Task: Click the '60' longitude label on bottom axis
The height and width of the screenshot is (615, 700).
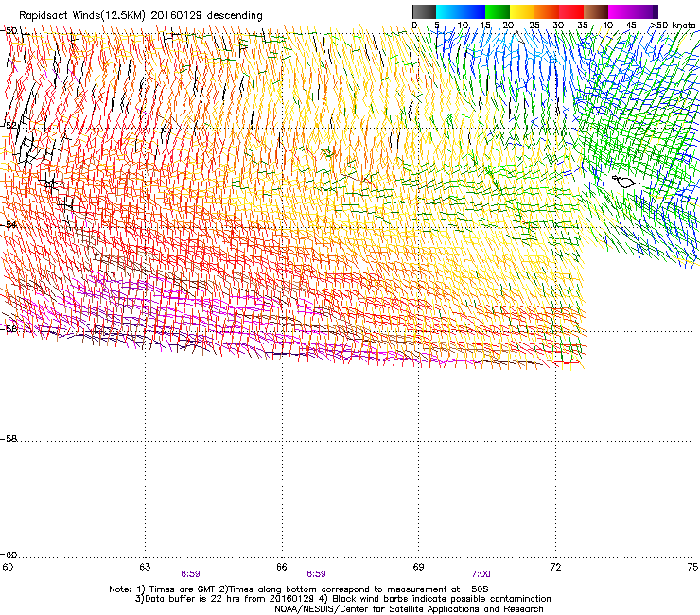Action: pyautogui.click(x=8, y=567)
